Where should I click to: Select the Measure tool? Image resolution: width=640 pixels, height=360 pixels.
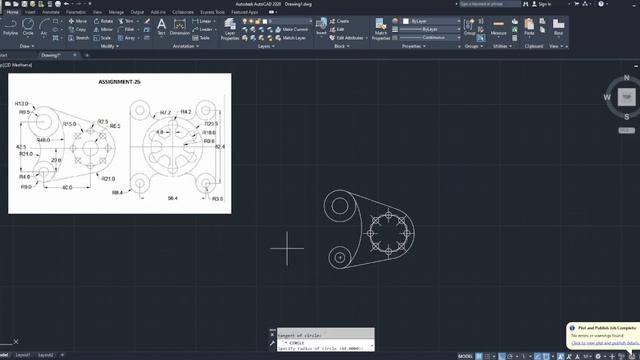pyautogui.click(x=498, y=28)
